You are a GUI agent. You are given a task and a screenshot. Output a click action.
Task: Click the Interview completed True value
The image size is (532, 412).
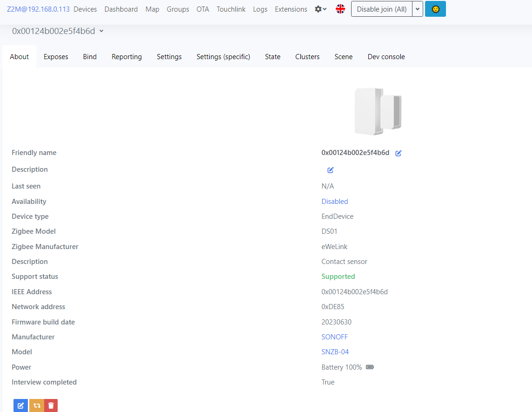[328, 382]
